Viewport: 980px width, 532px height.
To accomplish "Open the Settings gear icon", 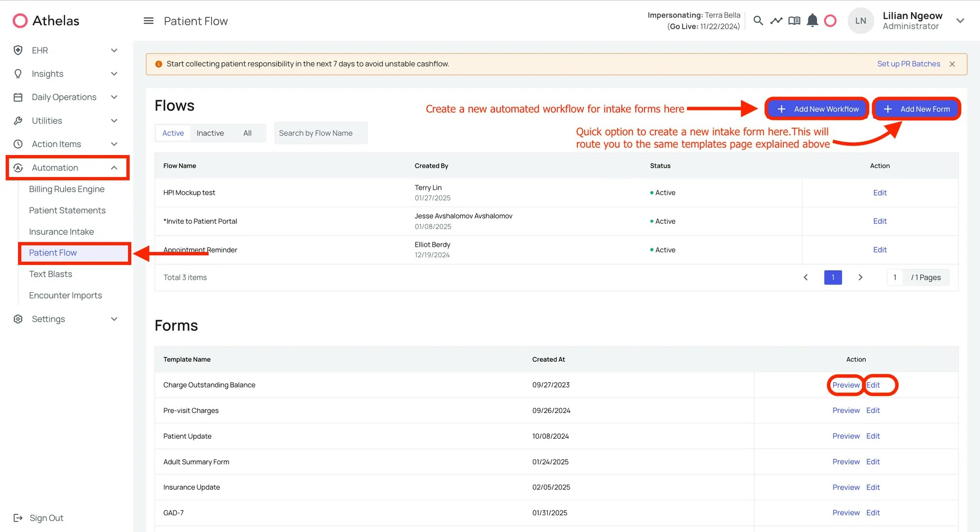I will pos(18,319).
